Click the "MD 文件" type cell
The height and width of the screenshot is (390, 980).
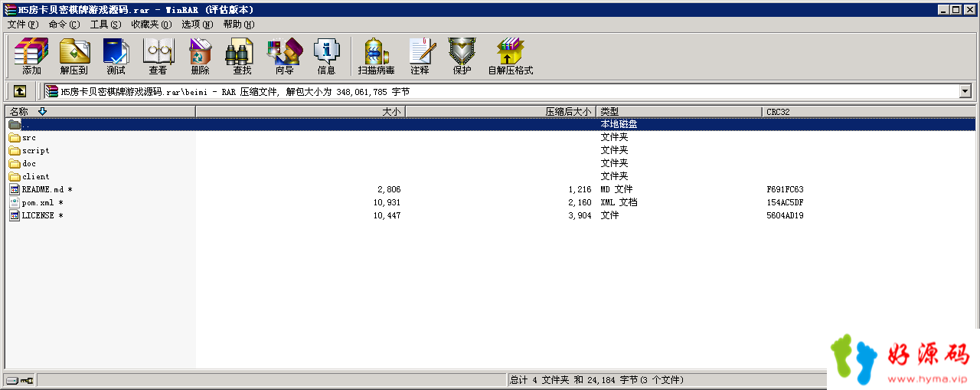tap(617, 189)
